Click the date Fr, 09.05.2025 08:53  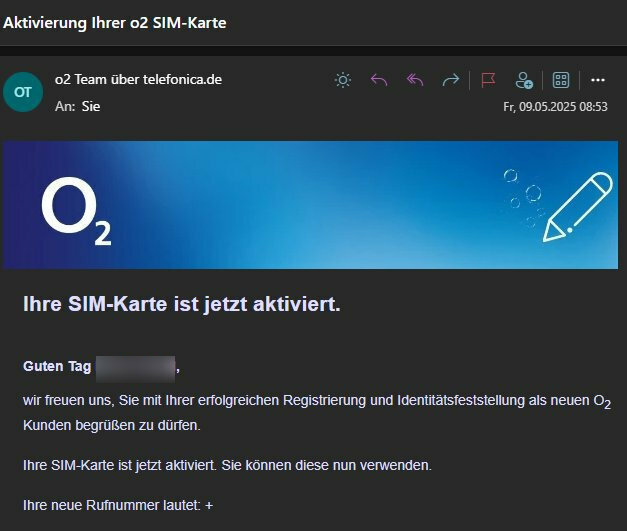(555, 107)
